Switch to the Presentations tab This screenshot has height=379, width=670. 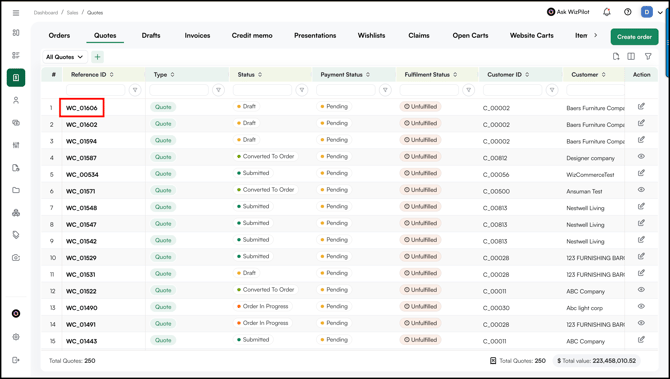(315, 35)
